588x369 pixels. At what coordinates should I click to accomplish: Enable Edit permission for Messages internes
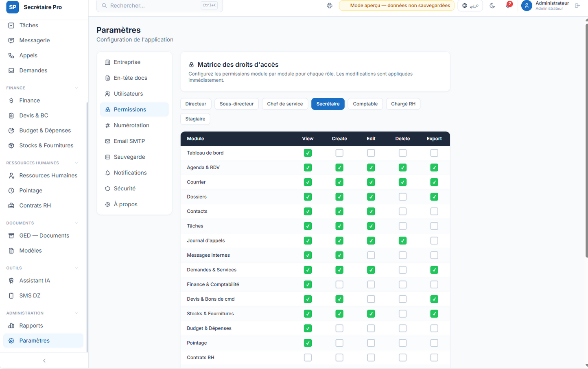click(x=371, y=255)
